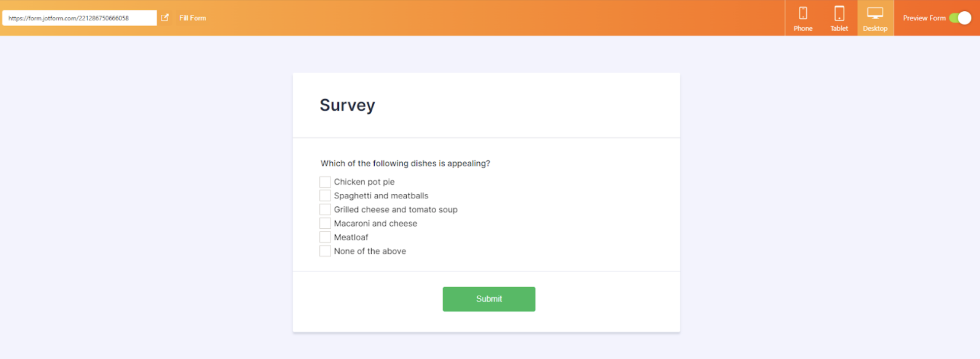Click the Fill Form link
This screenshot has width=980, height=359.
[193, 18]
